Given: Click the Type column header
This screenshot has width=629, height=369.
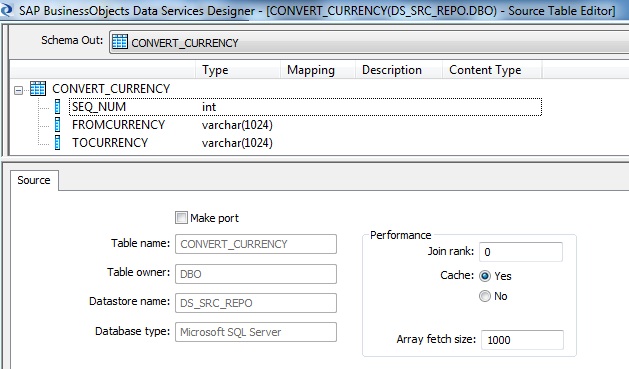Looking at the screenshot, I should 238,70.
